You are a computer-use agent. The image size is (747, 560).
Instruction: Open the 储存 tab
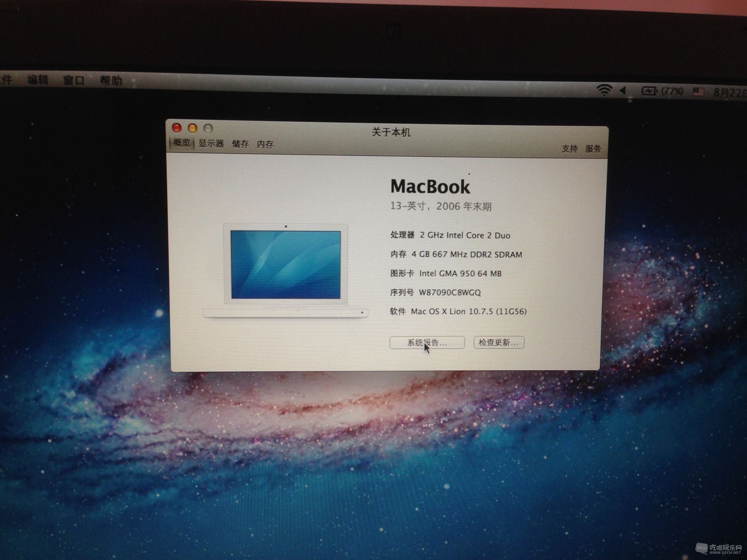tap(240, 144)
